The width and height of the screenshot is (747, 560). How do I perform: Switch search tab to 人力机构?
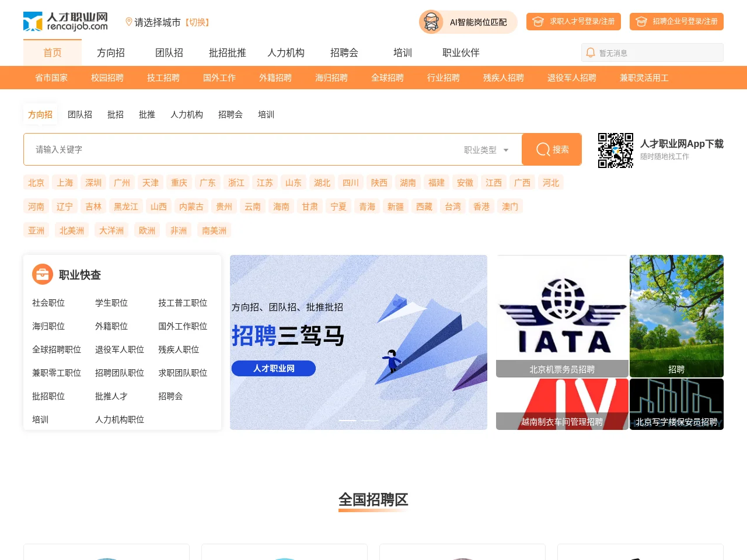[x=187, y=114]
